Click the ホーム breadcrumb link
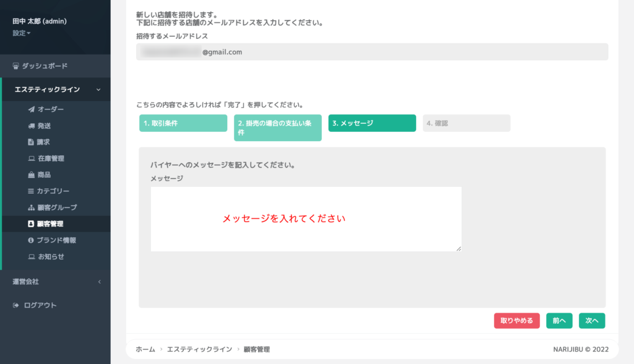 145,350
